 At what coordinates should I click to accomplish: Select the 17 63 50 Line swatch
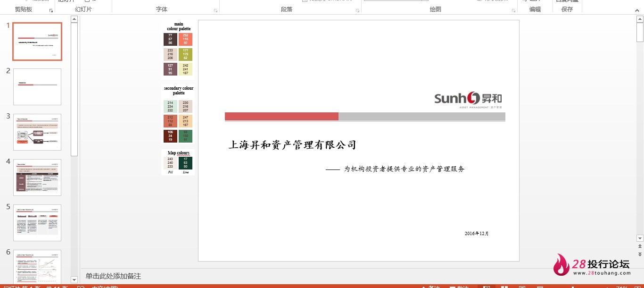tap(185, 163)
